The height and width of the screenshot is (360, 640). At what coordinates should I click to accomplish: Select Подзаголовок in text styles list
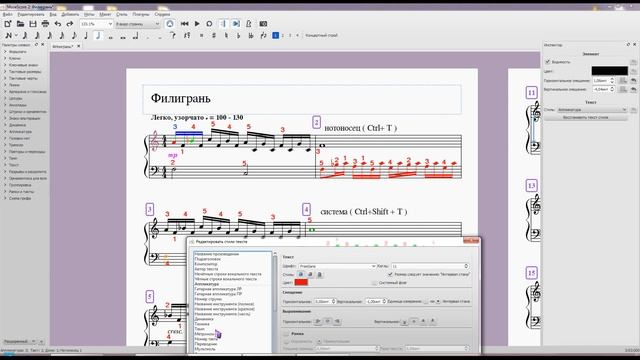pyautogui.click(x=207, y=259)
